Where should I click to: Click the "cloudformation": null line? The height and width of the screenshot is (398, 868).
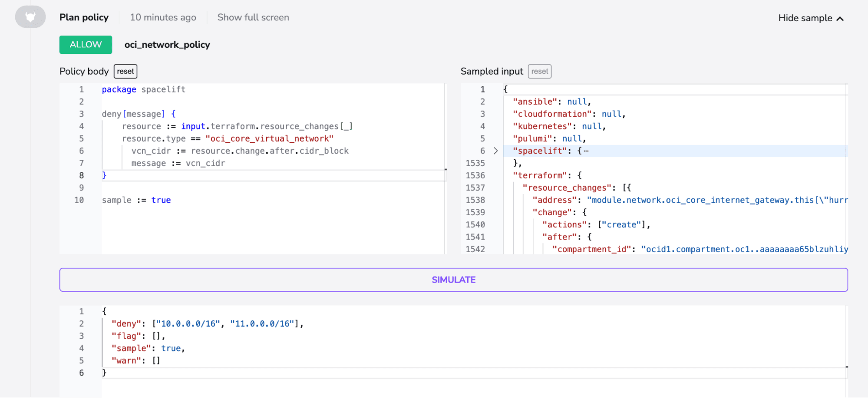[x=569, y=114]
